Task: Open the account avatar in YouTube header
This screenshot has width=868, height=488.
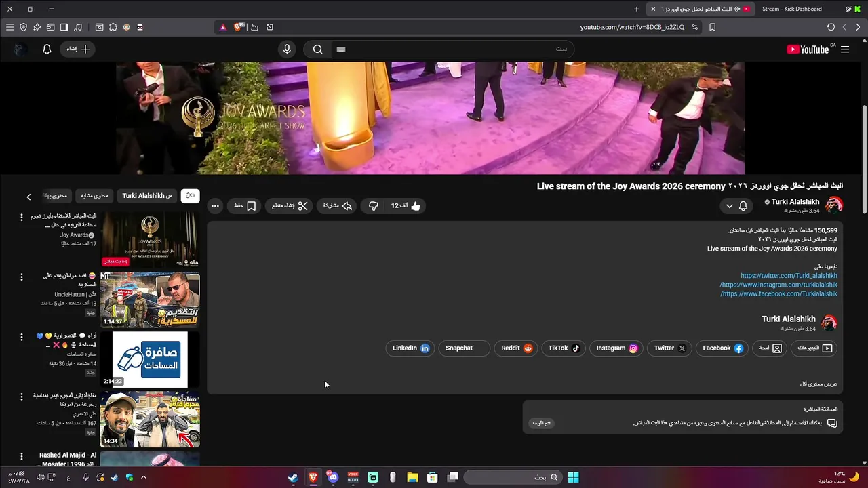Action: point(20,49)
